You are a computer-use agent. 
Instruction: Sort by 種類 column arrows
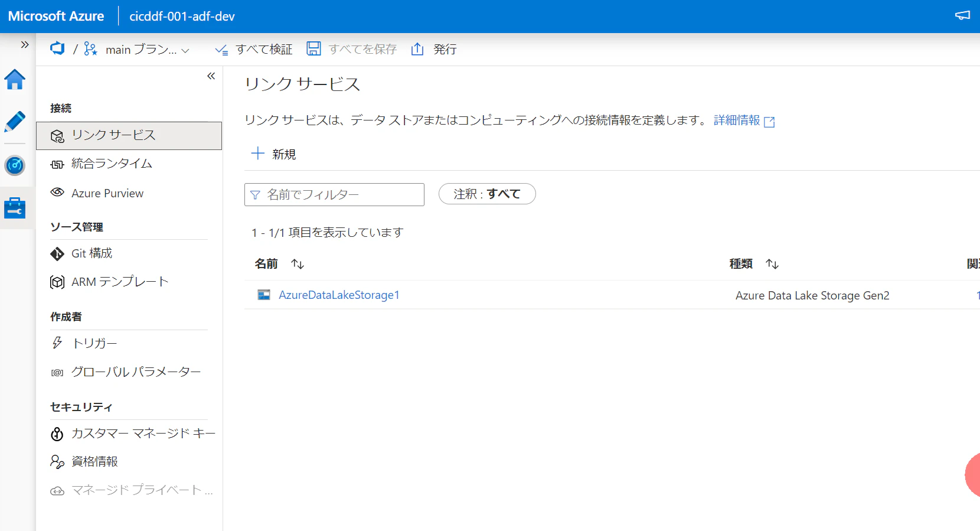[x=772, y=264]
